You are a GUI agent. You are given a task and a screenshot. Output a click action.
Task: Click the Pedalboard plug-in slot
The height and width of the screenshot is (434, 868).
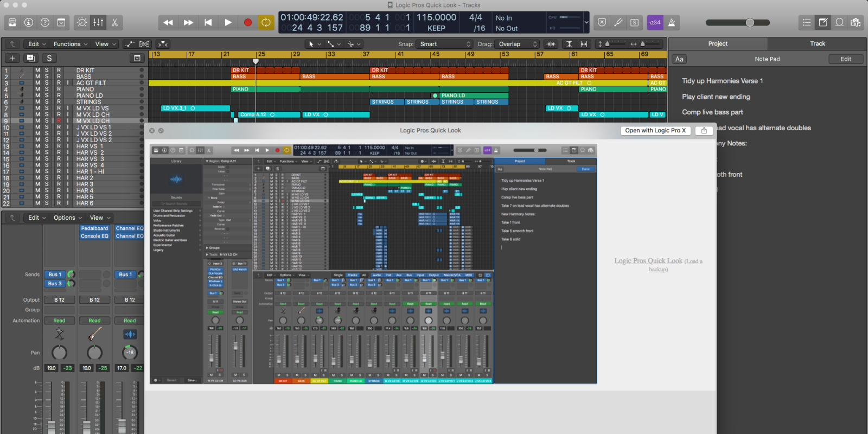95,228
